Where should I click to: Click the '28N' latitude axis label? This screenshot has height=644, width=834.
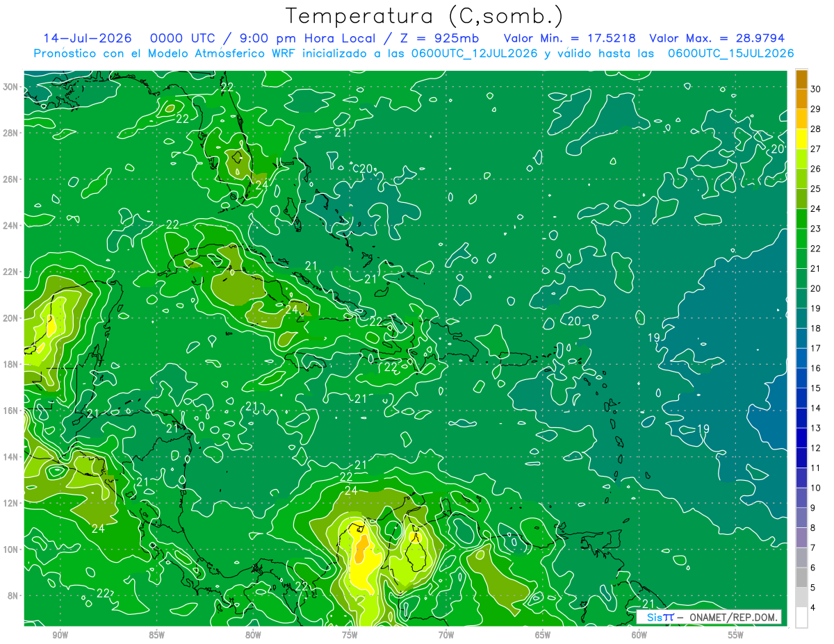tap(10, 133)
